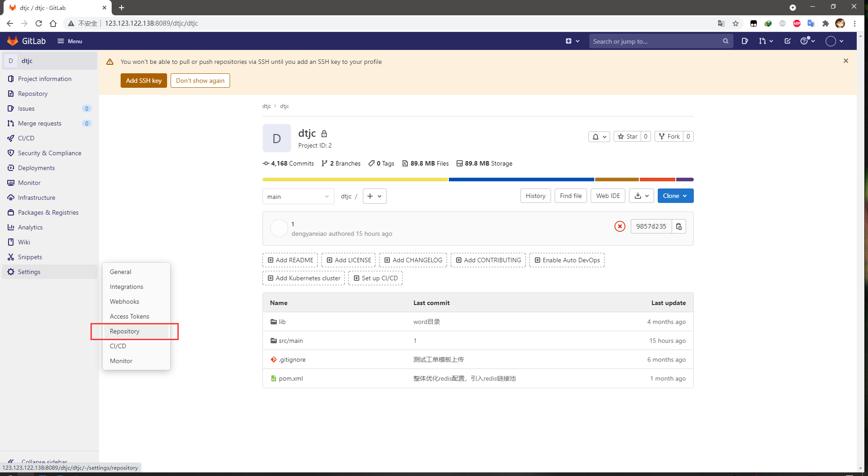Open the 4,168 Commits link
868x476 pixels.
(289, 163)
